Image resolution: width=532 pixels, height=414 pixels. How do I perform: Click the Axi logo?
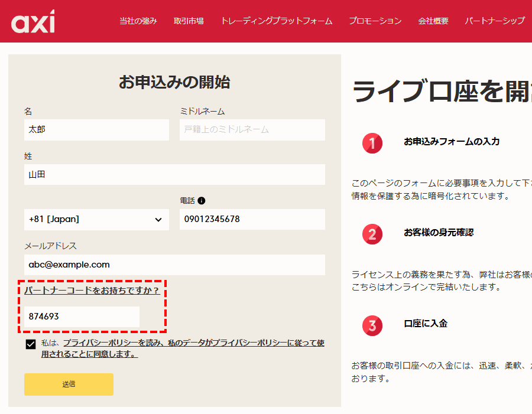pyautogui.click(x=33, y=21)
